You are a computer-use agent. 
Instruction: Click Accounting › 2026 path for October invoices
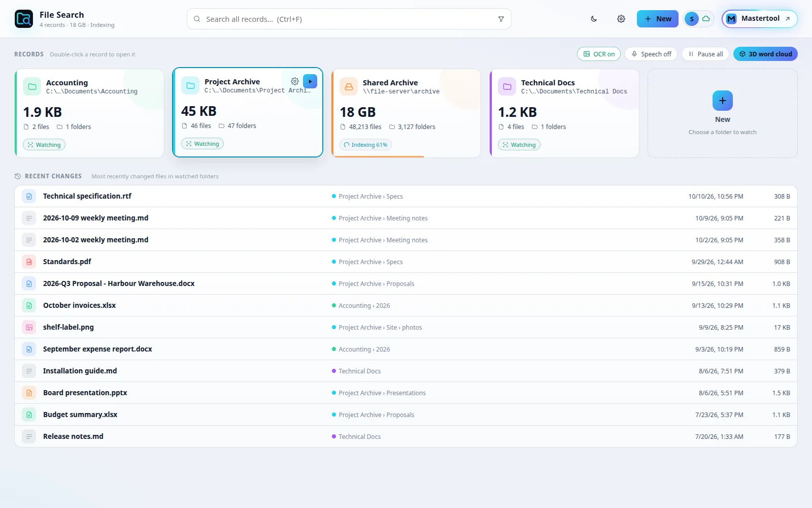364,306
